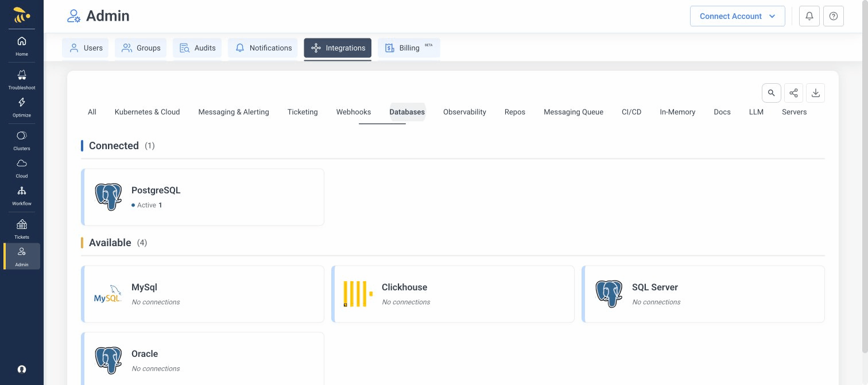
Task: Click the share icon in the integrations panel
Action: coord(793,92)
